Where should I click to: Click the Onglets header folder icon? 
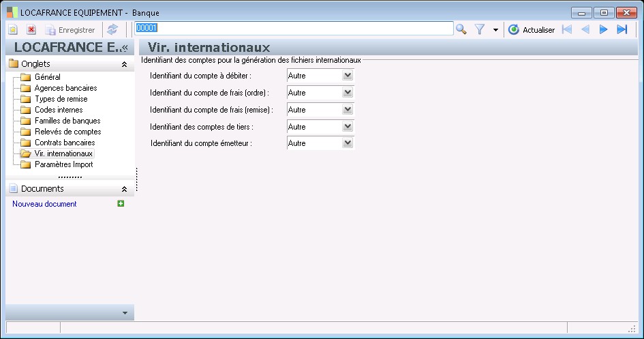pyautogui.click(x=14, y=63)
